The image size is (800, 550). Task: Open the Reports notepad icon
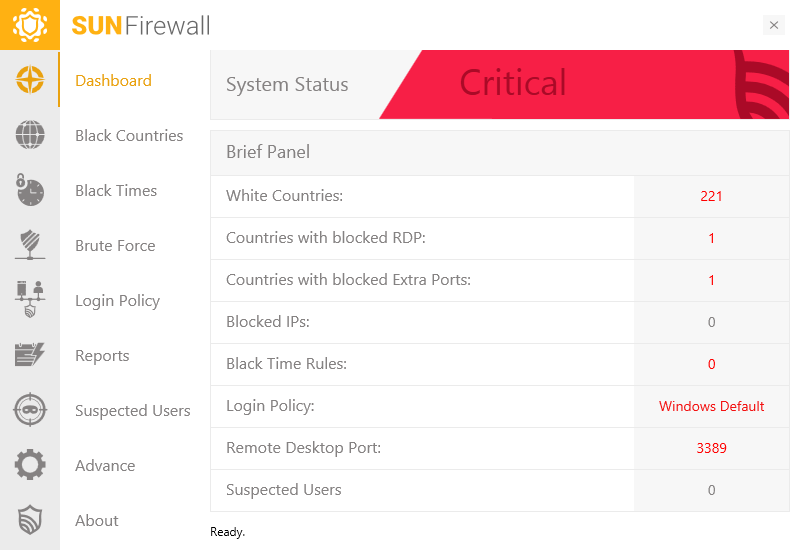point(30,355)
